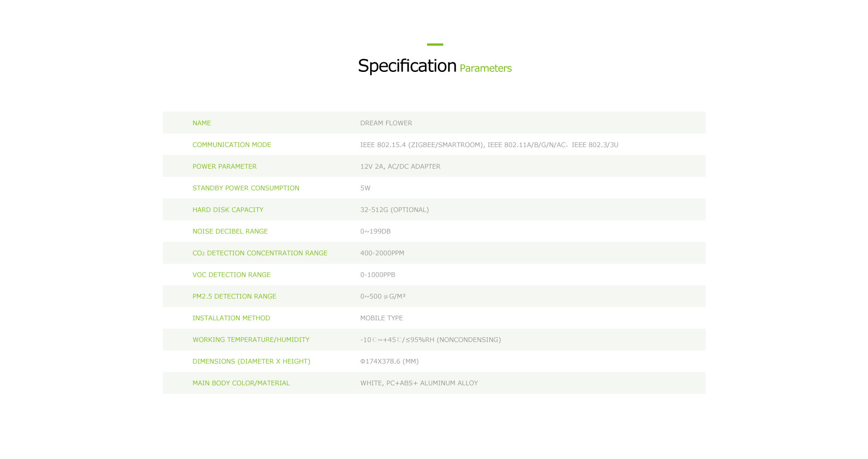Click the 5W standby value

tap(365, 188)
